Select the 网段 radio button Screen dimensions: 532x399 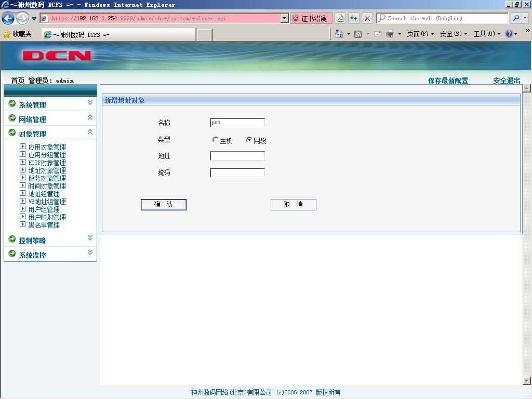(x=249, y=139)
